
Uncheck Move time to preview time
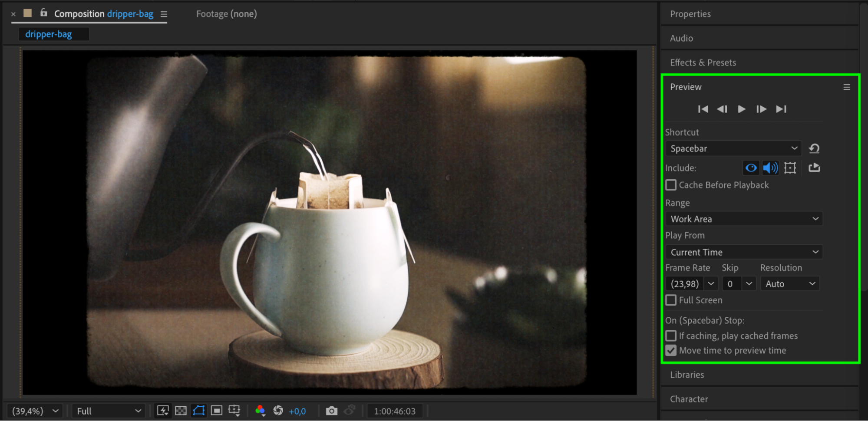[671, 351]
